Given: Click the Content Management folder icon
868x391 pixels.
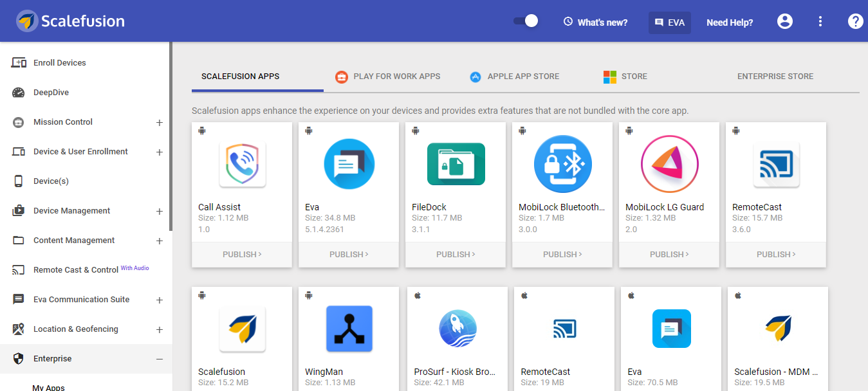Looking at the screenshot, I should [19, 241].
